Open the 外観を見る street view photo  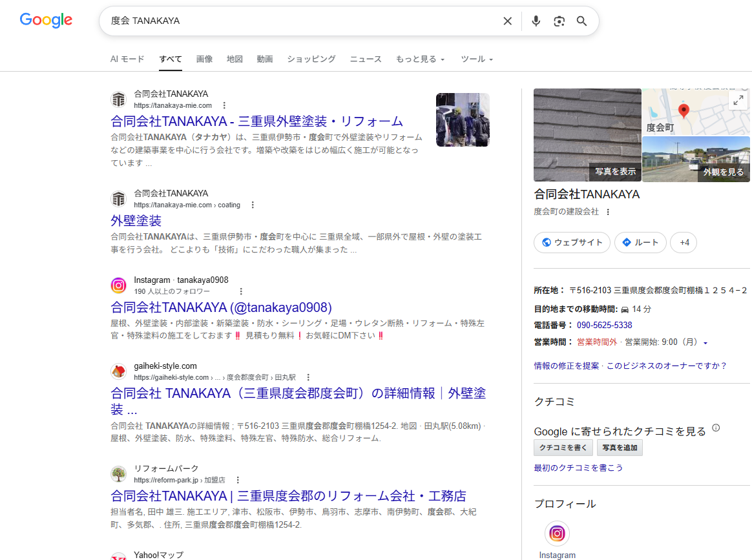[x=696, y=159]
